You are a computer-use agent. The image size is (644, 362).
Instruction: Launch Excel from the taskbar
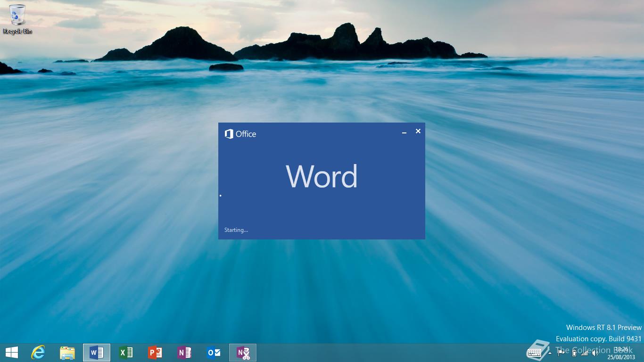[126, 353]
